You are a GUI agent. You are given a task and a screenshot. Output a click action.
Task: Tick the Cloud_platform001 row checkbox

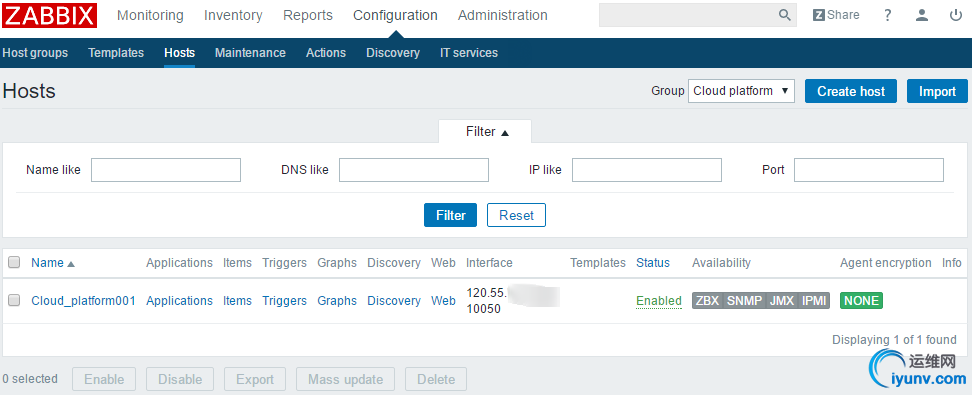pyautogui.click(x=14, y=301)
